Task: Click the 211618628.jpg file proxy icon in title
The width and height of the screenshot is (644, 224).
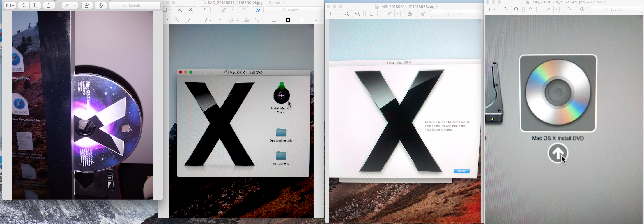Action: (x=377, y=6)
